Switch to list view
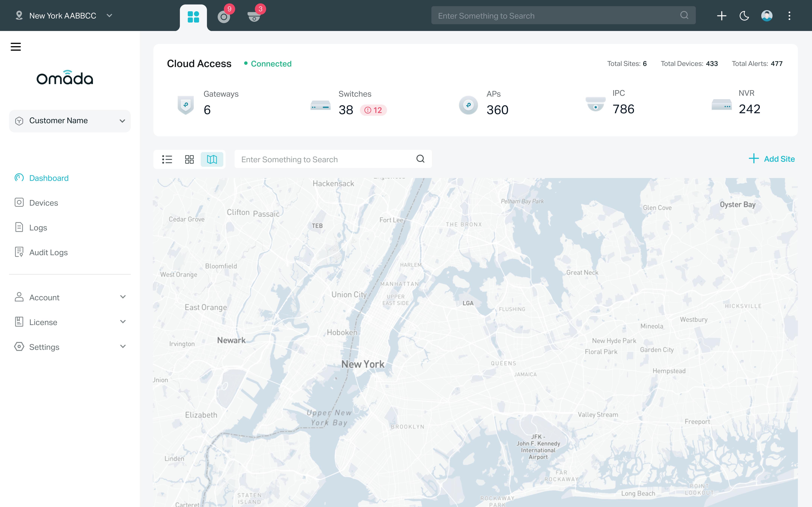812x507 pixels. point(167,159)
